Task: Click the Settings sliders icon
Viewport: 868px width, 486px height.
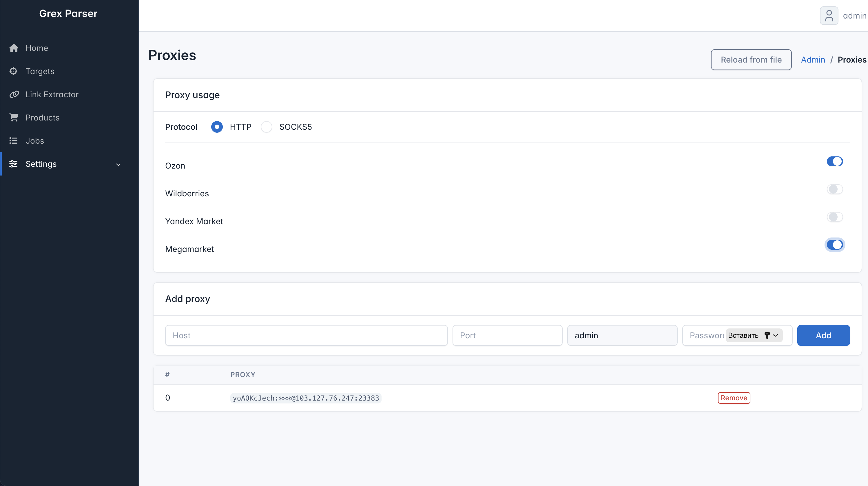Action: coord(14,164)
